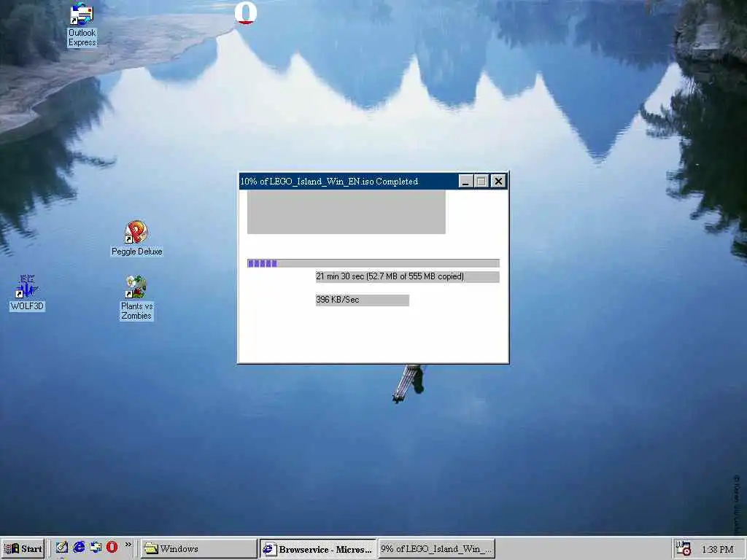
Task: Switch to Browservice taskbar button
Action: 318,548
